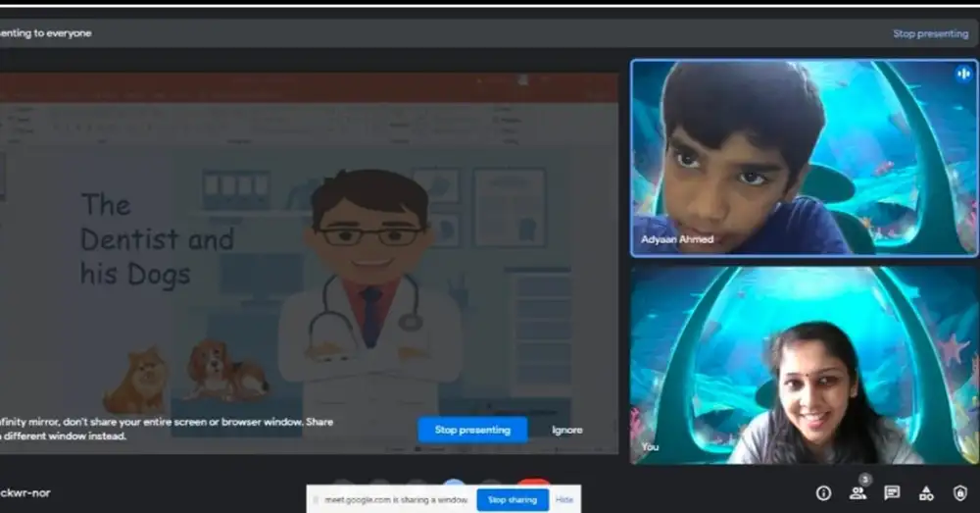
Task: Hide the meet.google.com sharing bar
Action: click(x=564, y=500)
